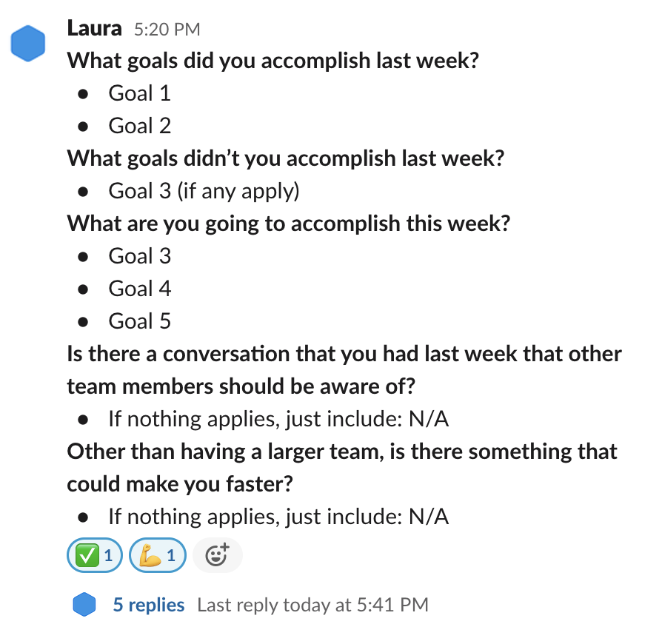Click the "Goal 1" bullet item
This screenshot has width=662, height=644.
coord(139,93)
